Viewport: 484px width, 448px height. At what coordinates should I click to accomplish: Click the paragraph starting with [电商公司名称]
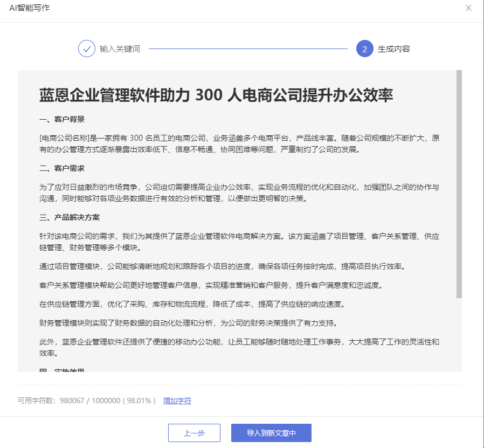pyautogui.click(x=239, y=143)
